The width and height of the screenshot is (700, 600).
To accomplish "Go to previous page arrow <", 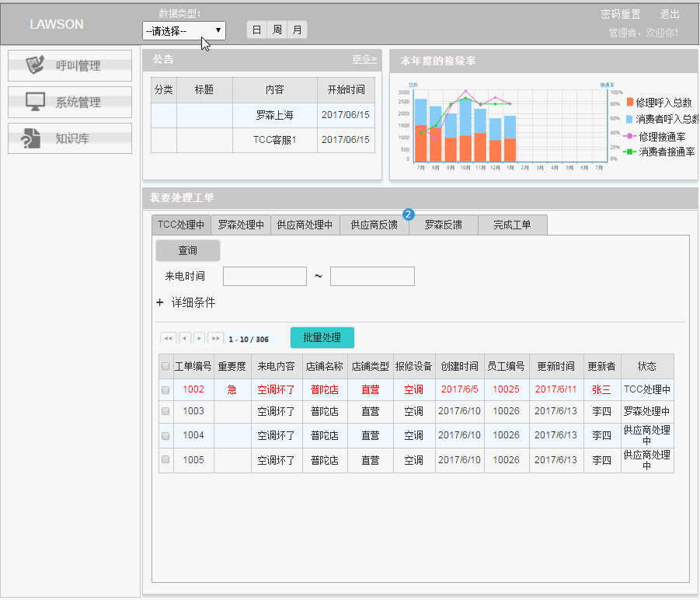I will click(x=185, y=338).
